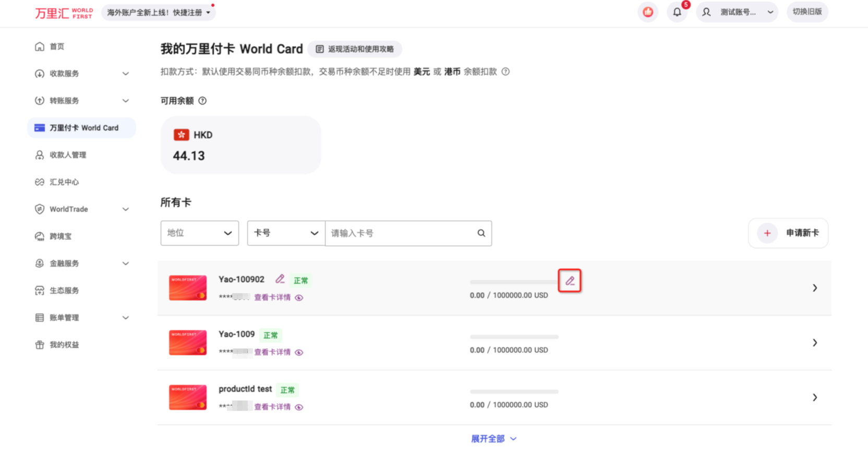Click the 切换旧版 button
868x460 pixels.
(807, 12)
